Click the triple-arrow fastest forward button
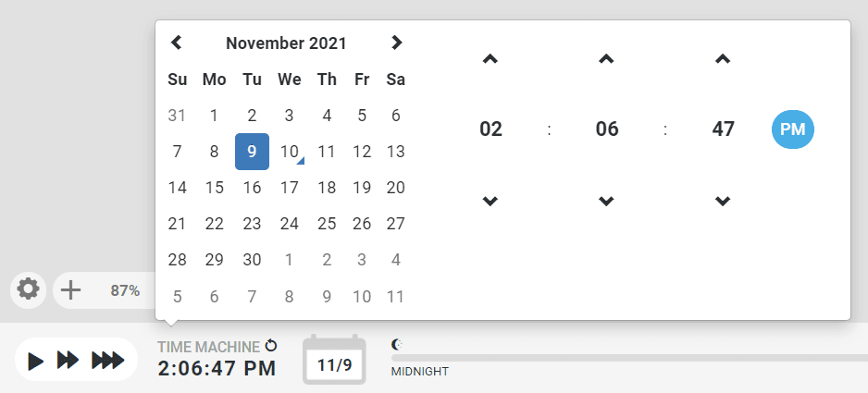The width and height of the screenshot is (868, 393). [108, 361]
